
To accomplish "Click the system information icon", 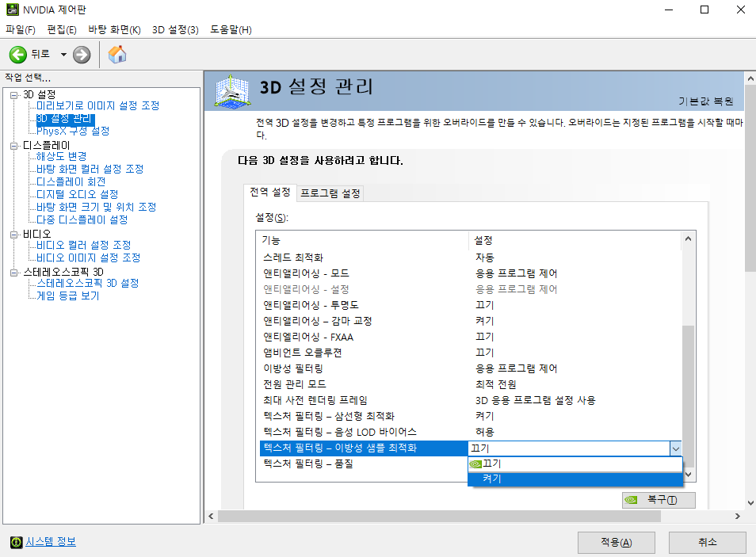I will point(16,542).
